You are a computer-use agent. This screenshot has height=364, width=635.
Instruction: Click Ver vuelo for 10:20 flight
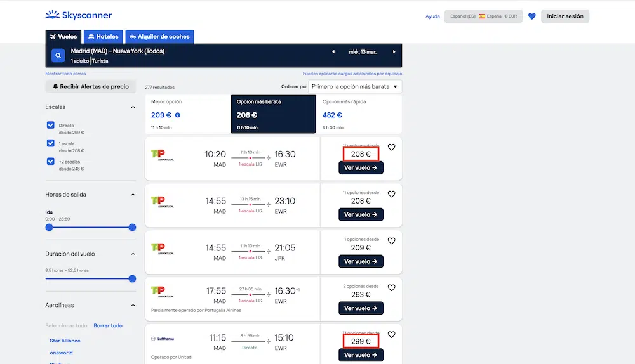(x=361, y=168)
